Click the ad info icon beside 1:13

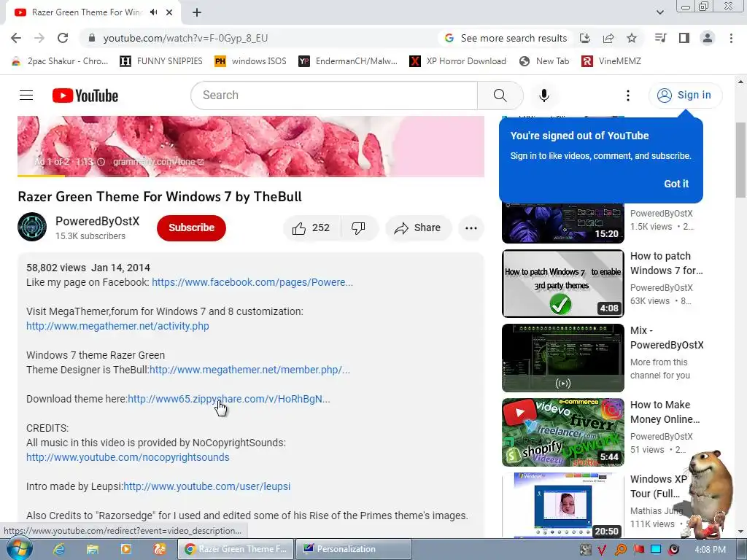pos(101,162)
